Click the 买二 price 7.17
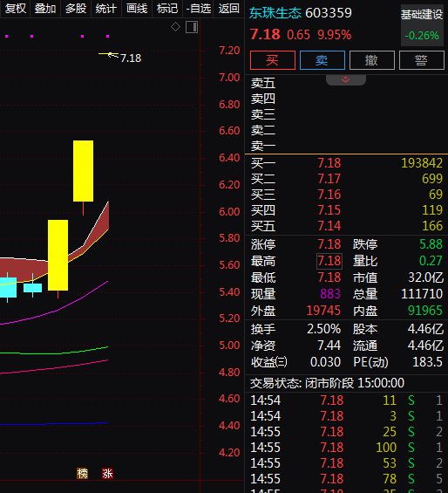Image resolution: width=448 pixels, height=493 pixels. click(329, 179)
